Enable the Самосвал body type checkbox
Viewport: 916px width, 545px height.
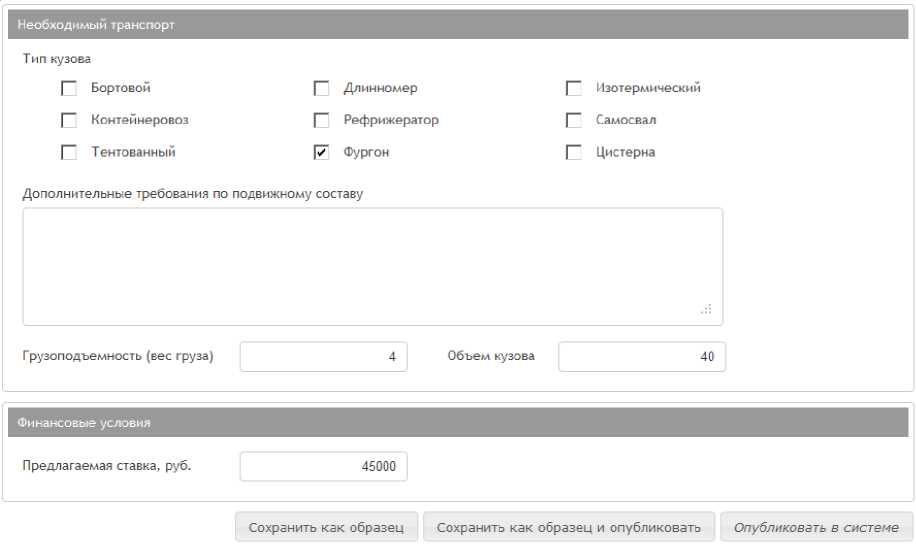(x=574, y=121)
